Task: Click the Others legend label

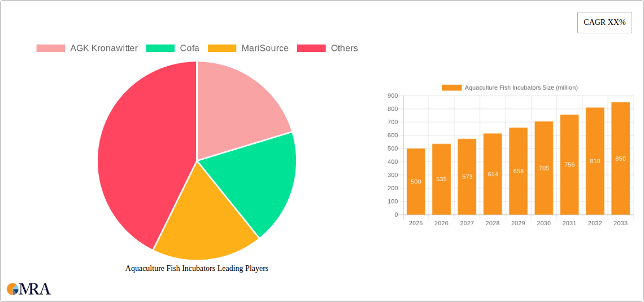Action: click(x=344, y=49)
